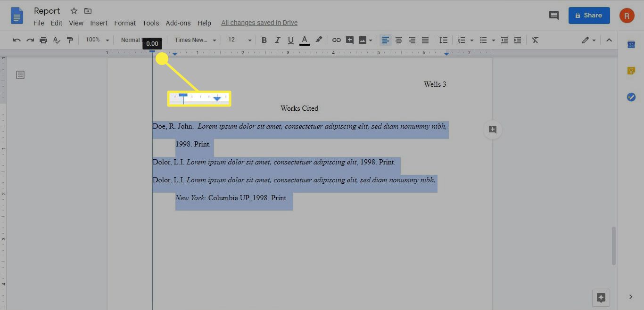
Task: Set right text alignment
Action: [412, 40]
